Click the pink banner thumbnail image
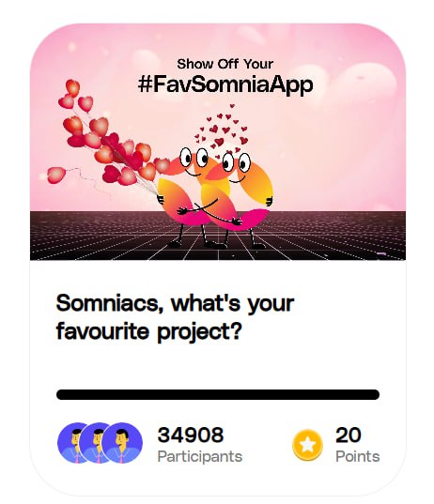 (218, 142)
